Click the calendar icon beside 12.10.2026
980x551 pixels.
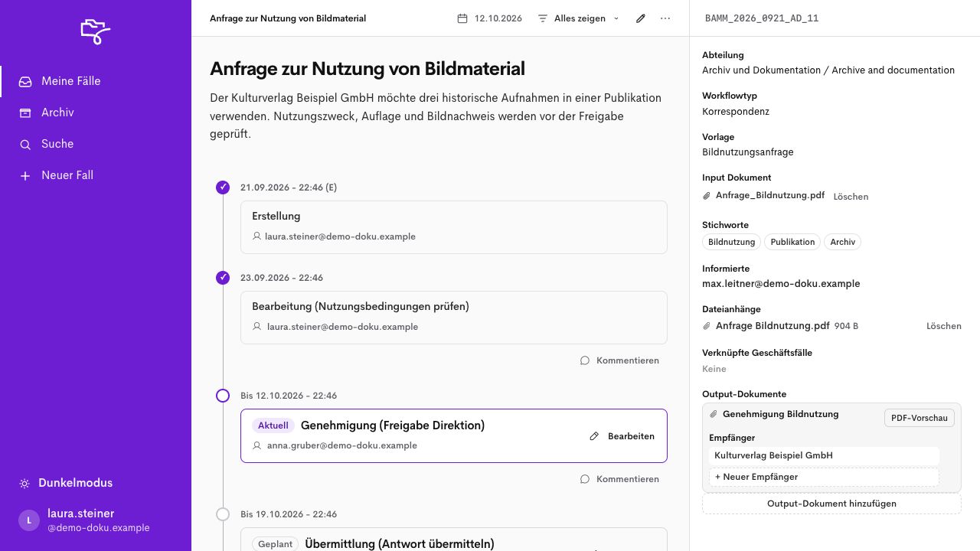pos(462,18)
